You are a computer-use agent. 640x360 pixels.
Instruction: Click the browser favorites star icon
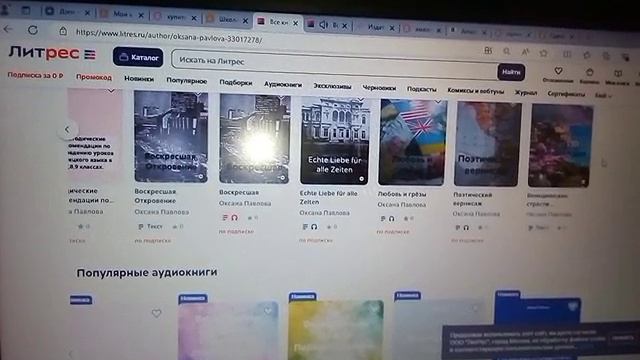(x=543, y=53)
